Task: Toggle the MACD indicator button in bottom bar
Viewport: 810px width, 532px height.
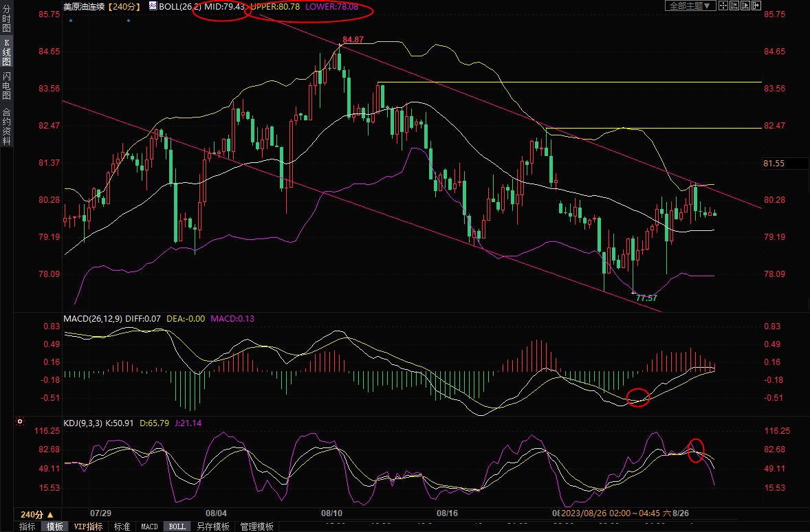Action: tap(149, 527)
